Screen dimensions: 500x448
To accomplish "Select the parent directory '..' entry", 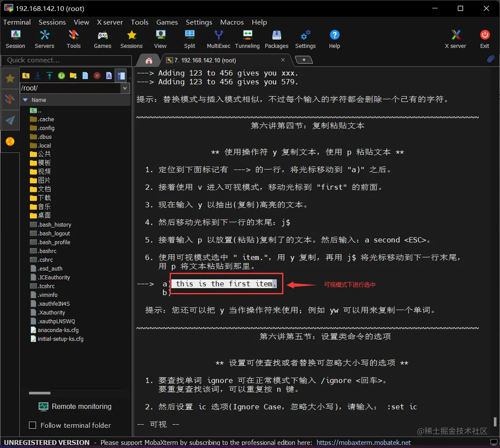I will (x=36, y=111).
